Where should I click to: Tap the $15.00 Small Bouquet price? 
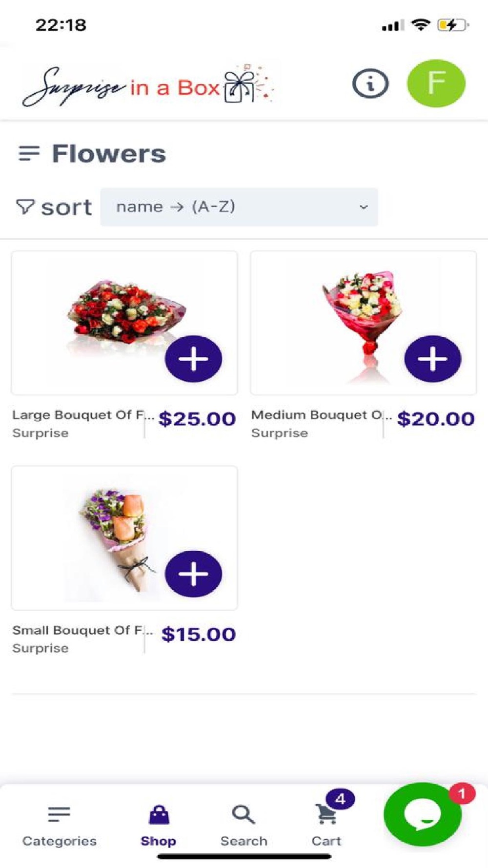198,634
